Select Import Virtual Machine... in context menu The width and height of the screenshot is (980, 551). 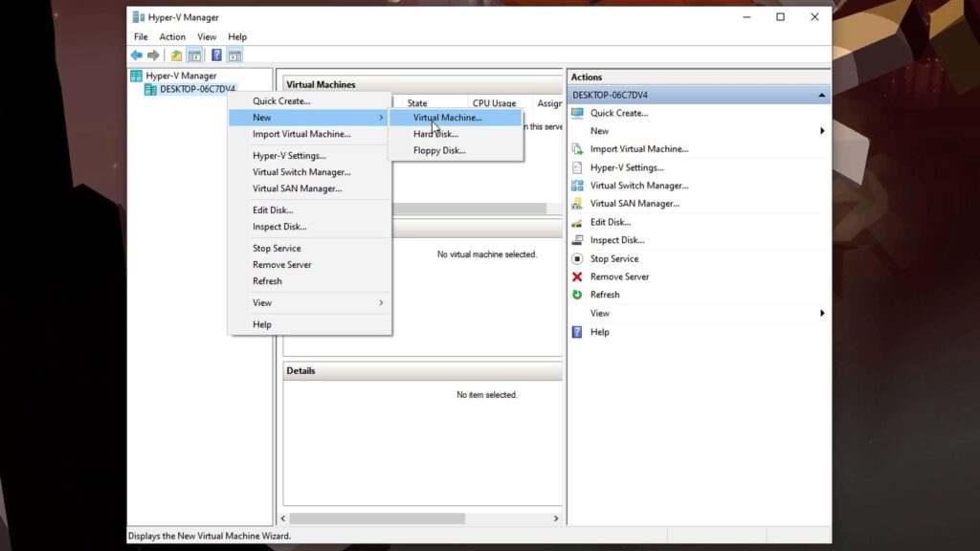tap(310, 134)
